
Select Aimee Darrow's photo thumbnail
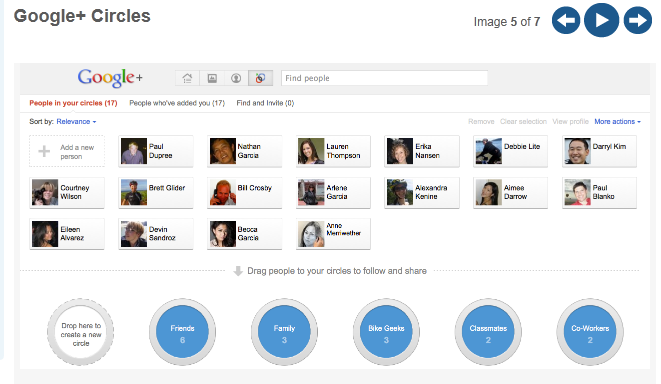489,192
